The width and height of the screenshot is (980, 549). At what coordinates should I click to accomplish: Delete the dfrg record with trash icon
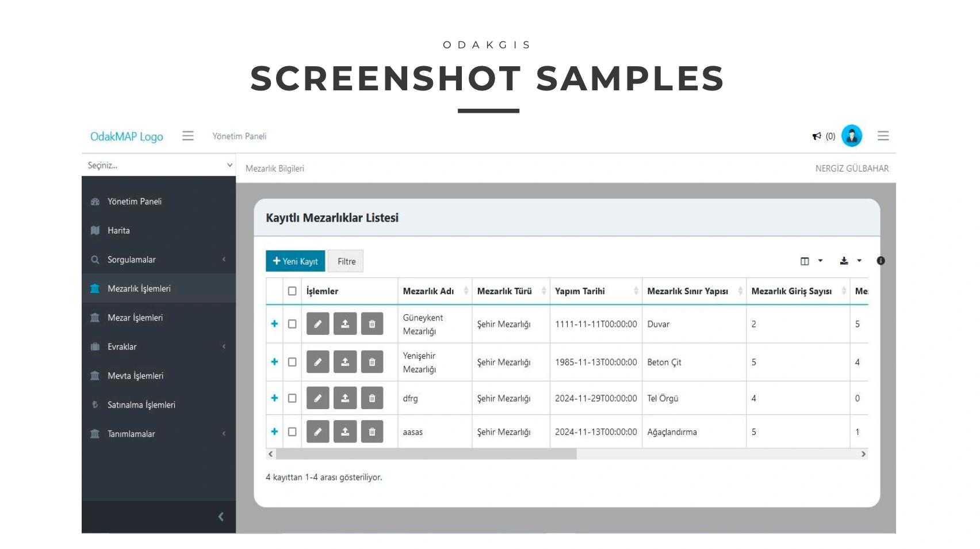tap(372, 398)
